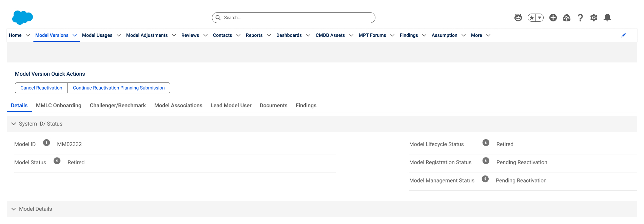The width and height of the screenshot is (644, 224).
Task: Click the favorites star icon
Action: pyautogui.click(x=532, y=18)
